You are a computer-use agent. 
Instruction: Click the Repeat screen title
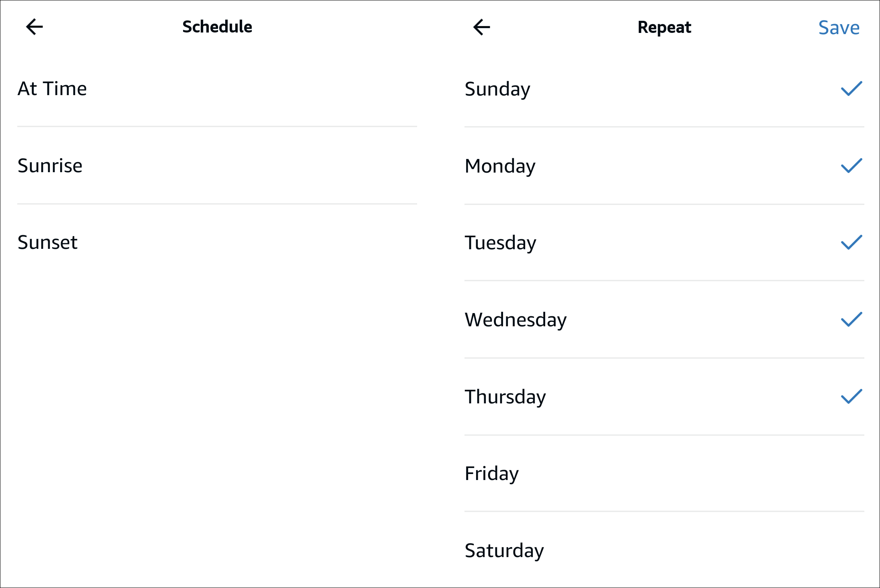click(x=664, y=27)
